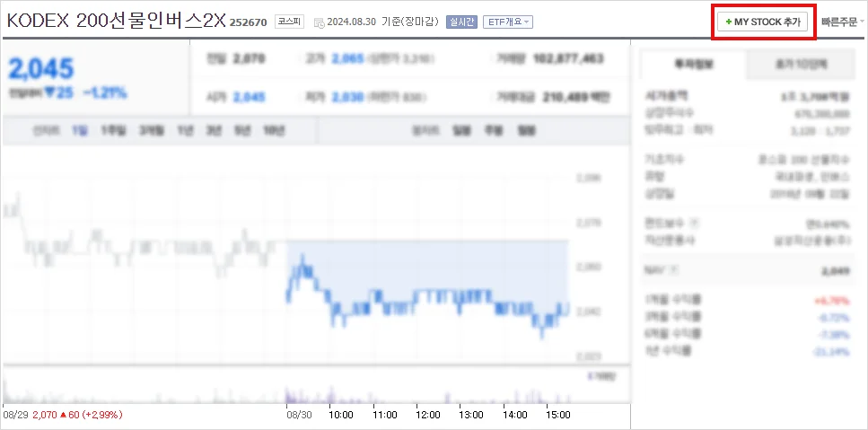Open the 빠른주문 dropdown

844,22
